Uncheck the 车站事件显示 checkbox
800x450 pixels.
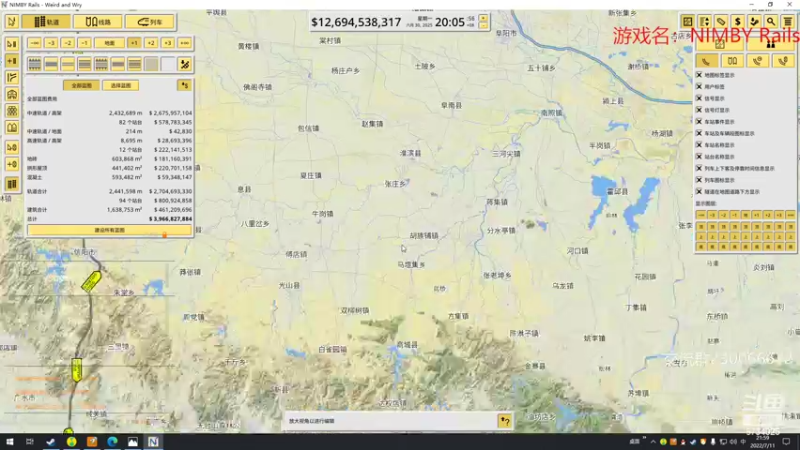pyautogui.click(x=699, y=122)
